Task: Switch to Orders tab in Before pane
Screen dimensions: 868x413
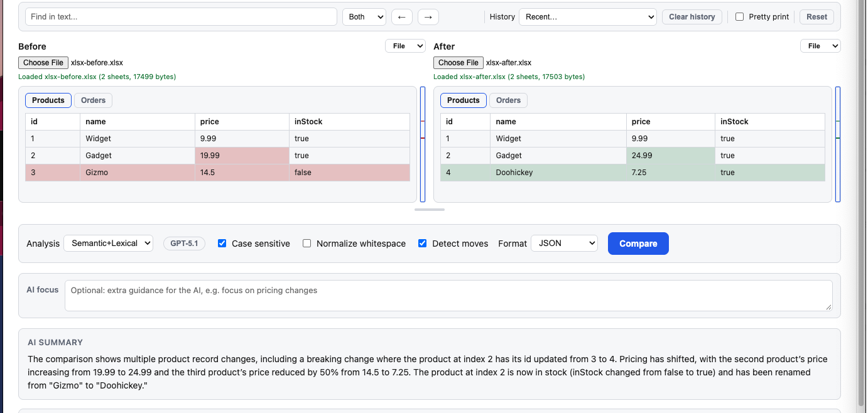Action: 94,100
